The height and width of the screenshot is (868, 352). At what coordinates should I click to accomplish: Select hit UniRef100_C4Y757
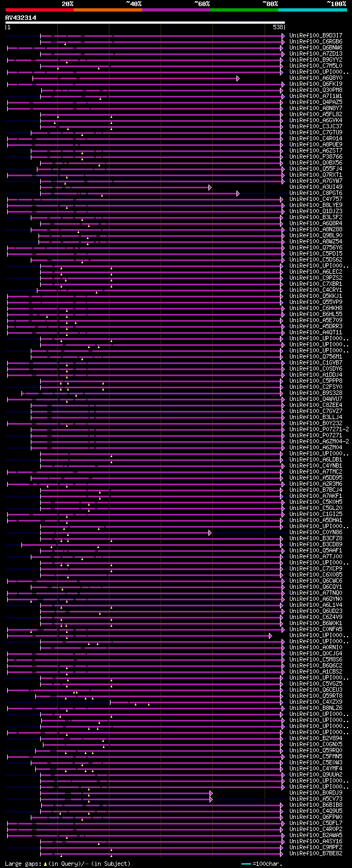(316, 199)
